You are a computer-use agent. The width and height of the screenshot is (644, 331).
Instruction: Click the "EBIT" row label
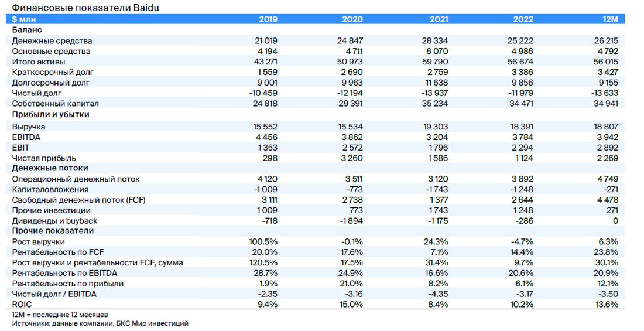[x=20, y=148]
